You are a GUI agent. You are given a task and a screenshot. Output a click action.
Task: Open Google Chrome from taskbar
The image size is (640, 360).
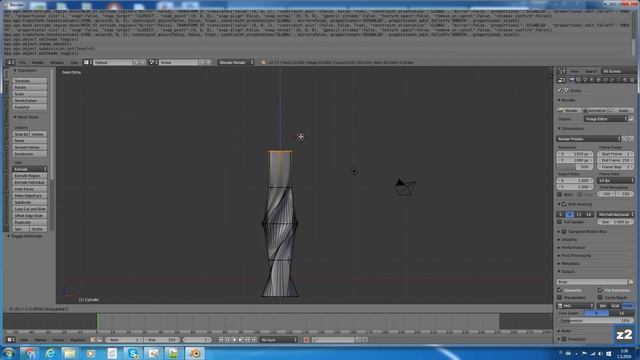pyautogui.click(x=29, y=353)
